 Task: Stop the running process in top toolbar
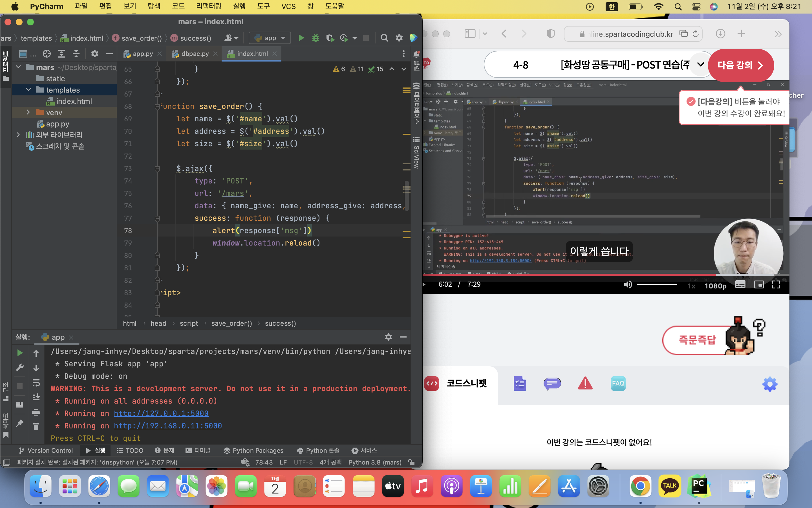point(366,38)
